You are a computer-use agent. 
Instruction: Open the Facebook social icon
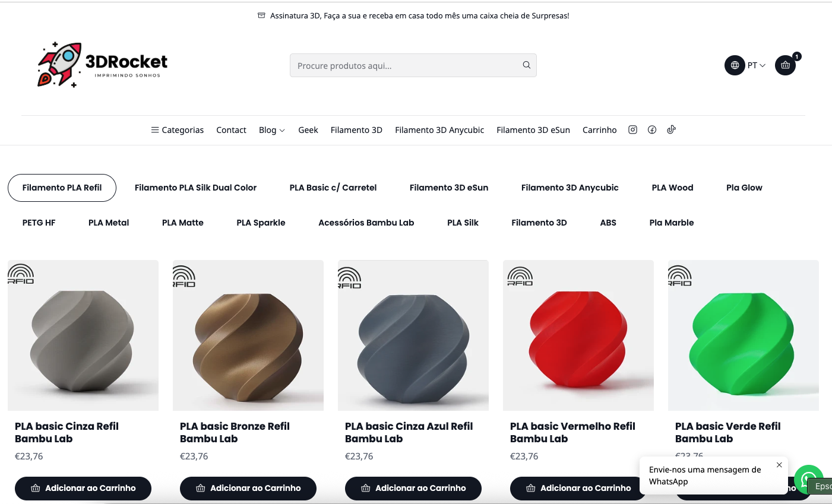[652, 130]
